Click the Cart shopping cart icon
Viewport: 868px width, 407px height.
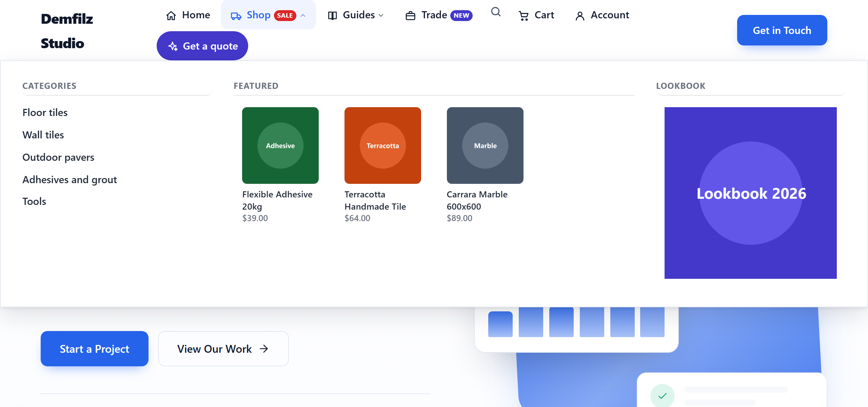524,16
